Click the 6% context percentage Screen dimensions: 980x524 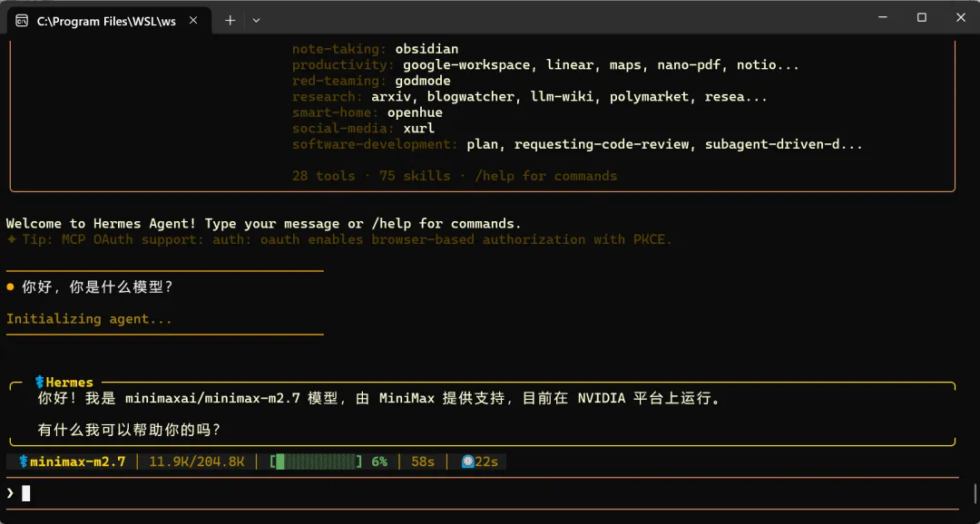point(379,462)
